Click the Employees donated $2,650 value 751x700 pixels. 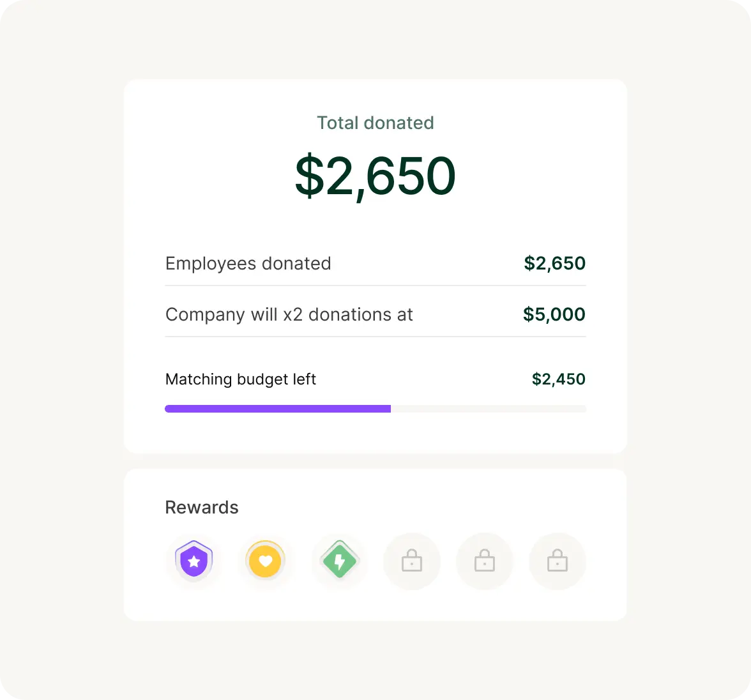tap(554, 264)
